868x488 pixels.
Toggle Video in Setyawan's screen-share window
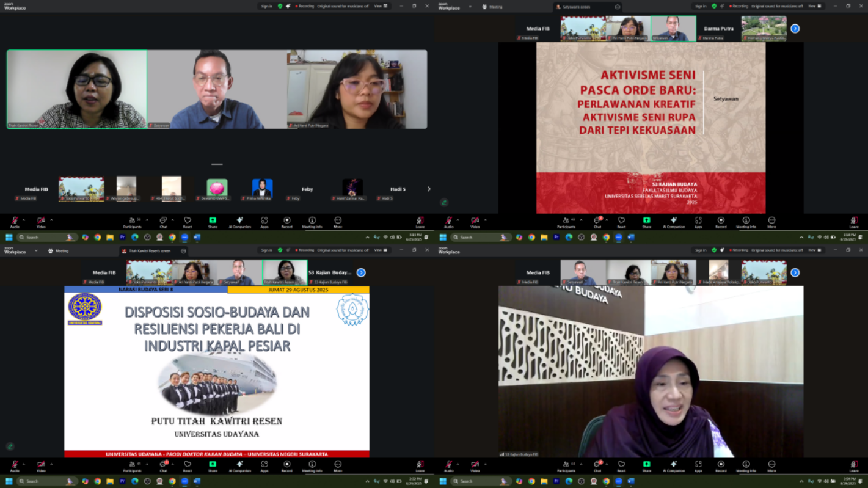[475, 222]
